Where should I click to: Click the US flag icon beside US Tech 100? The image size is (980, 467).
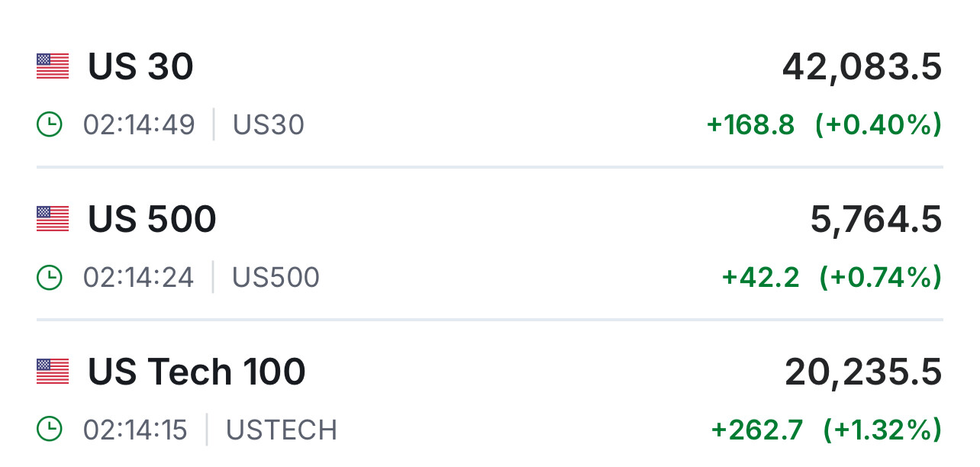point(53,372)
